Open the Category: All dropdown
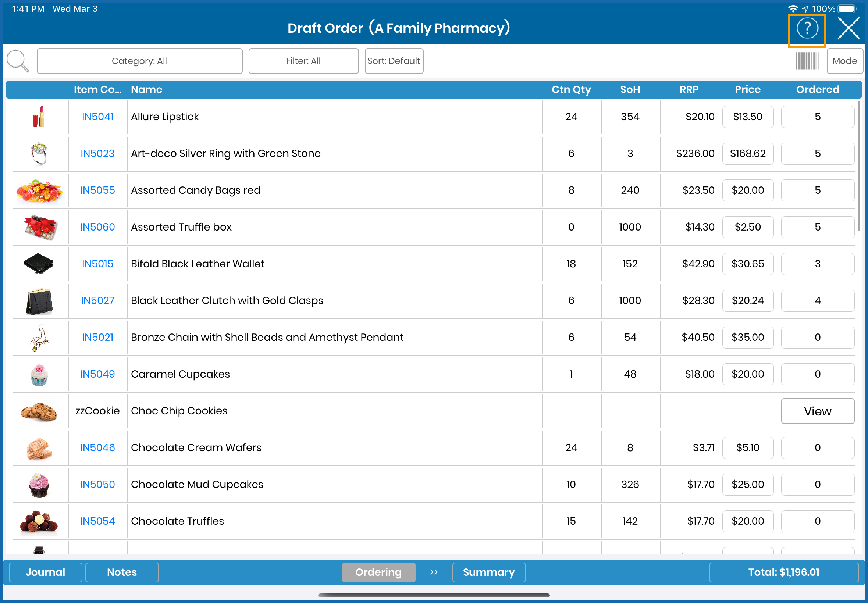The width and height of the screenshot is (868, 603). pos(139,61)
